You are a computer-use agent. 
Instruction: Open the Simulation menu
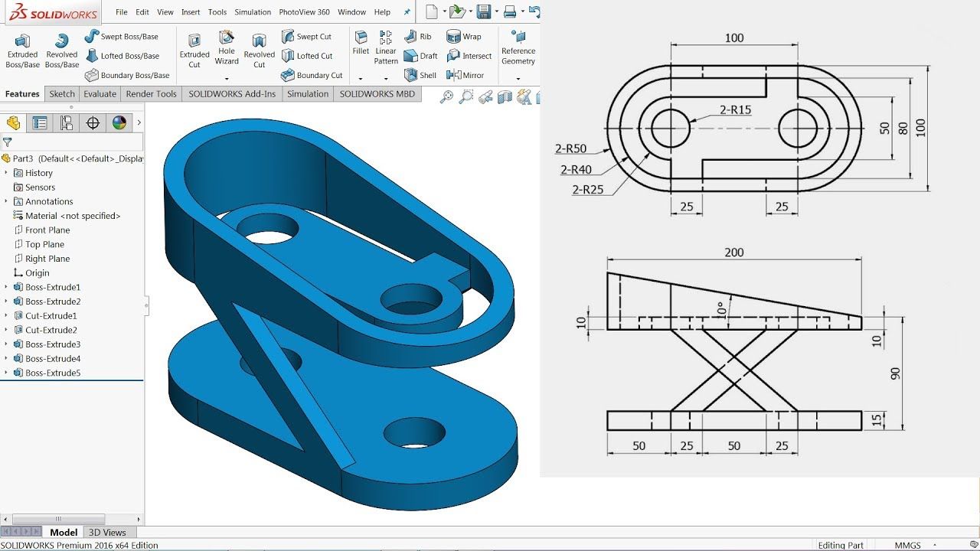point(253,12)
